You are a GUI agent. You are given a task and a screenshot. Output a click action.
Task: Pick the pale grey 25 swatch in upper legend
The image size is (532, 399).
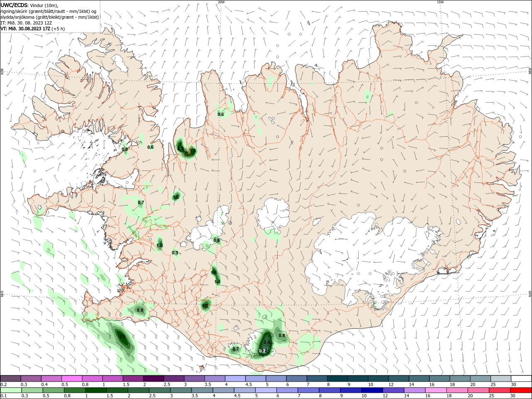pyautogui.click(x=500, y=379)
